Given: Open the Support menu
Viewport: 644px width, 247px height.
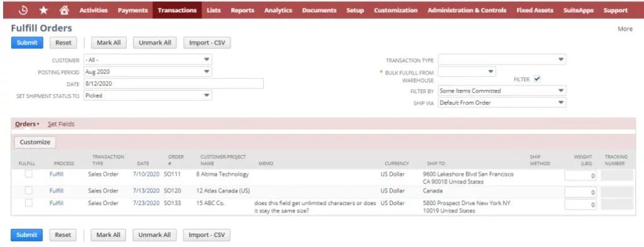Looking at the screenshot, I should [615, 10].
